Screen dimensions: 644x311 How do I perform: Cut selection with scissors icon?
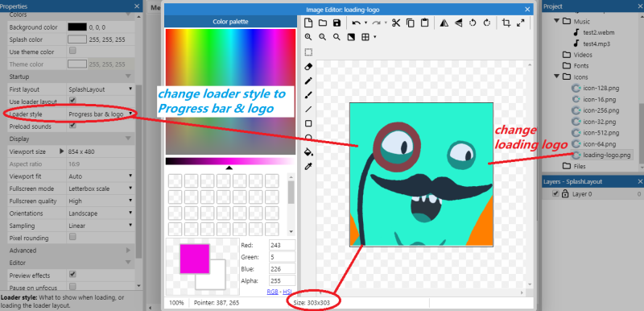pos(396,23)
